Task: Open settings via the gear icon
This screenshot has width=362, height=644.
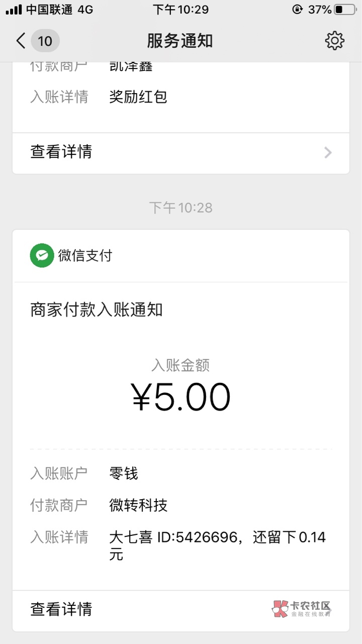Action: (x=334, y=41)
